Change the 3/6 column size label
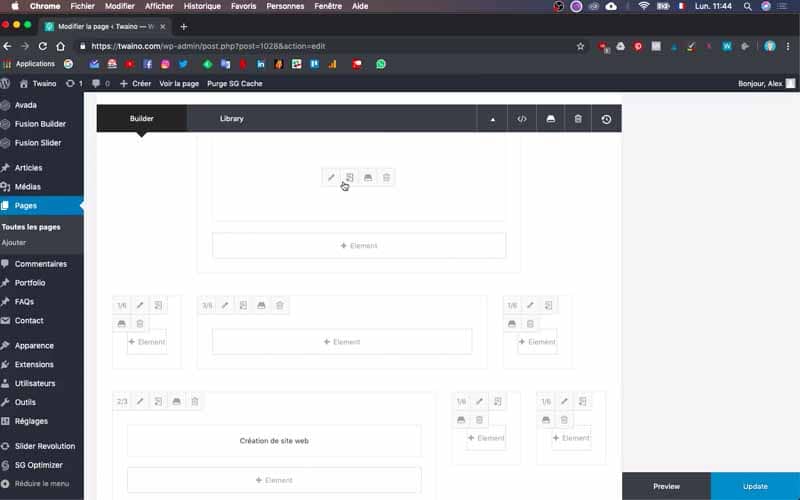This screenshot has width=800, height=500. [207, 305]
